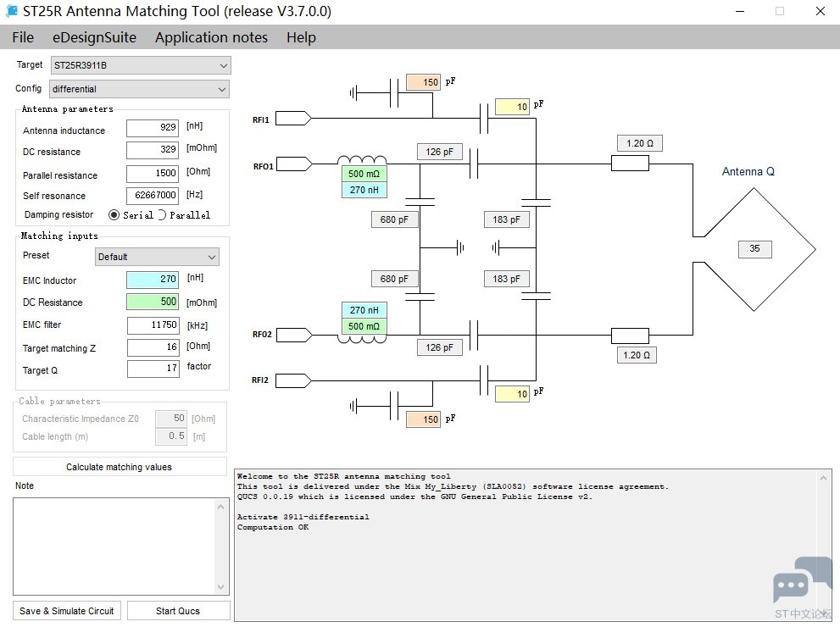
Task: Click inside the Note text area
Action: [x=114, y=547]
